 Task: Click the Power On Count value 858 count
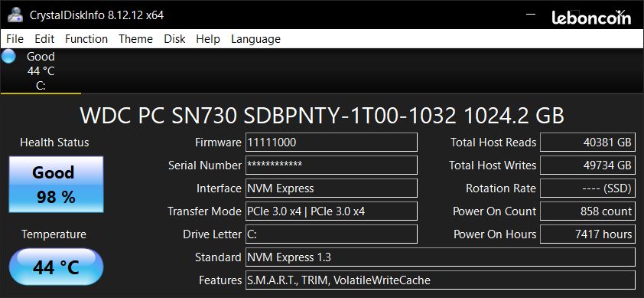(587, 211)
